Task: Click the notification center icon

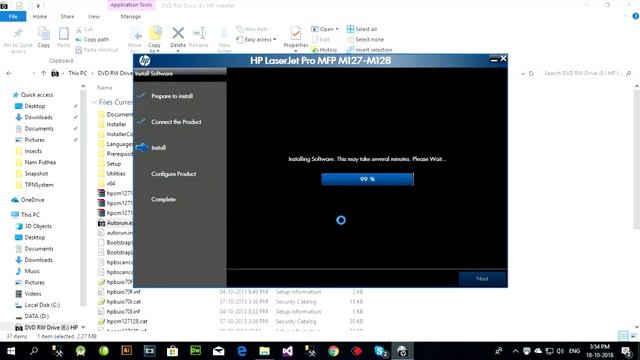Action: click(627, 351)
